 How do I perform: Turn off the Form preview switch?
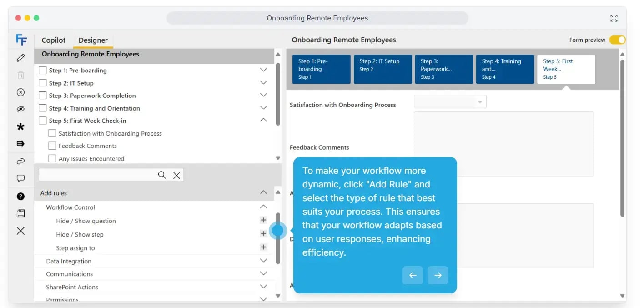[617, 40]
